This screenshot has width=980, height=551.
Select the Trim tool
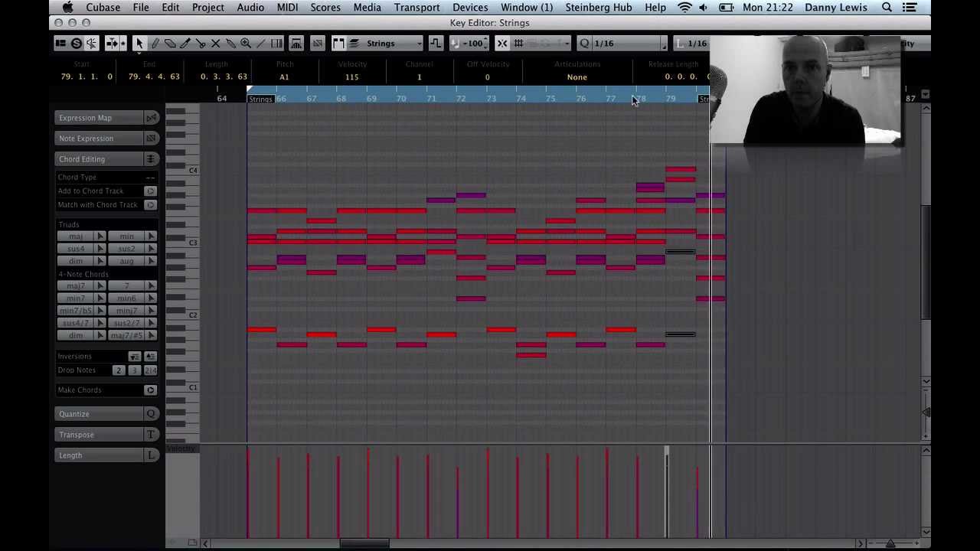pyautogui.click(x=185, y=44)
